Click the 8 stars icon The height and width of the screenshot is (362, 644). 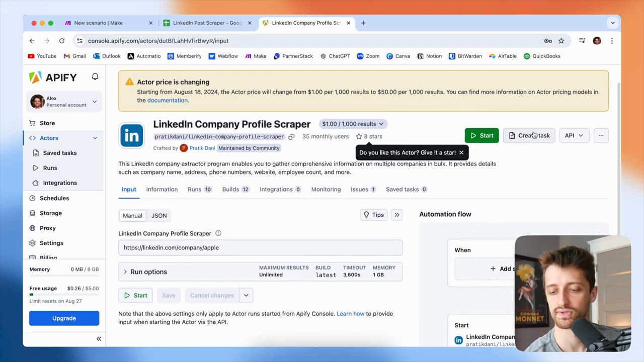point(359,136)
